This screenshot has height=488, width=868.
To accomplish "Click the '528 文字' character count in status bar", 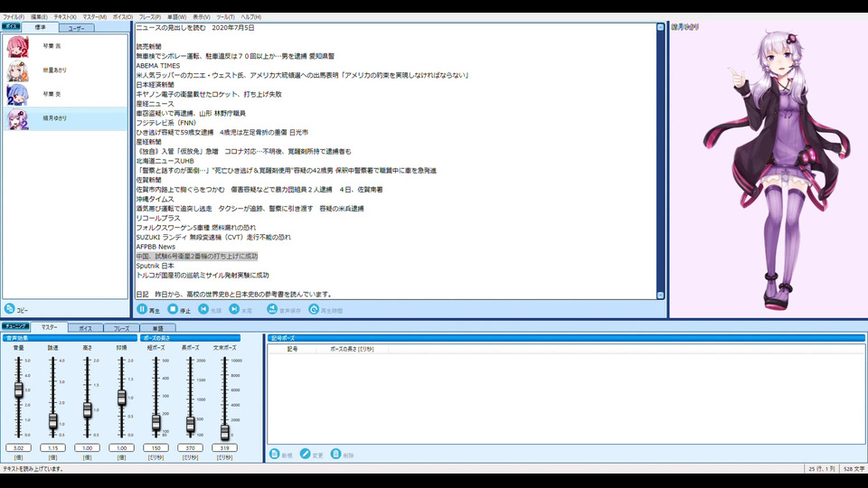I will [854, 469].
